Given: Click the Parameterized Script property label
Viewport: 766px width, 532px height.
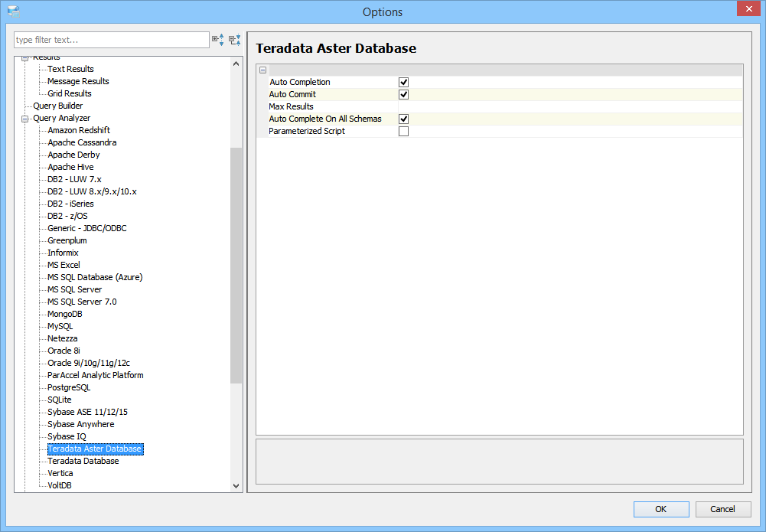Looking at the screenshot, I should tap(307, 131).
